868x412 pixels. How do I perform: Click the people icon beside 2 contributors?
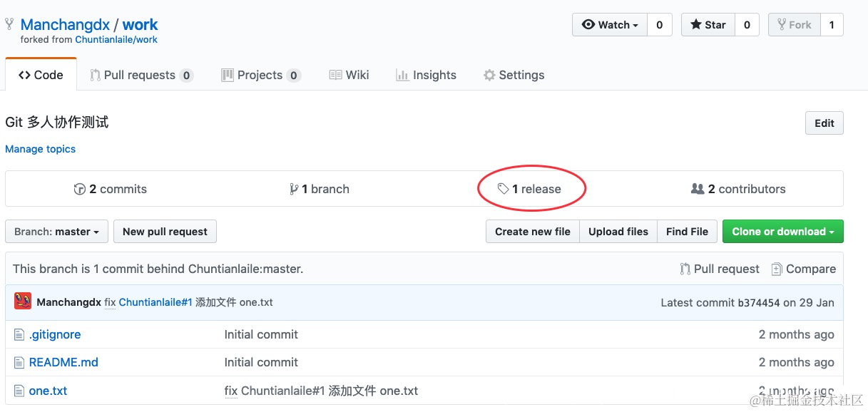coord(698,189)
